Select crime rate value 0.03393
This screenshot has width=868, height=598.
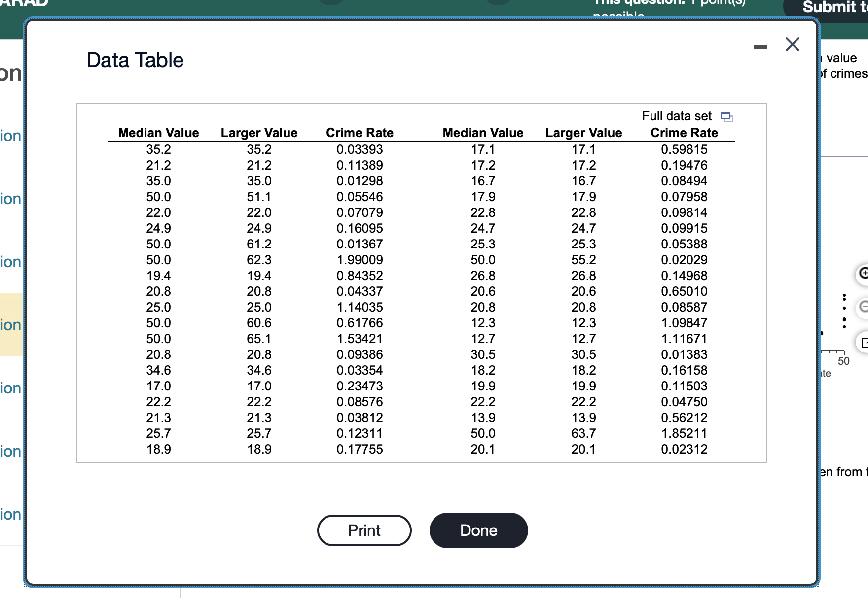coord(360,149)
